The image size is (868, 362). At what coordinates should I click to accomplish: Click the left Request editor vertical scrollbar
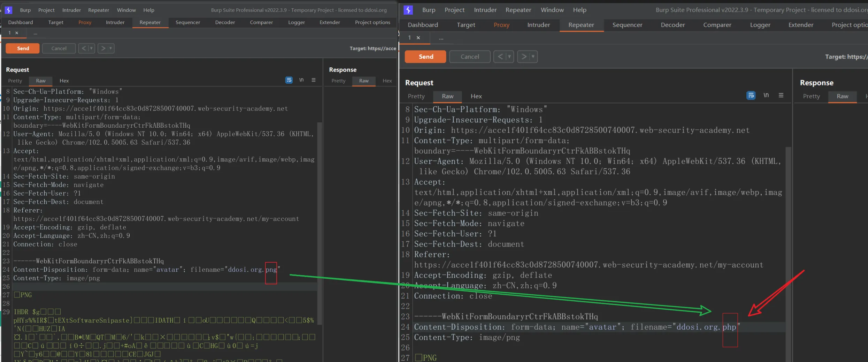click(320, 223)
